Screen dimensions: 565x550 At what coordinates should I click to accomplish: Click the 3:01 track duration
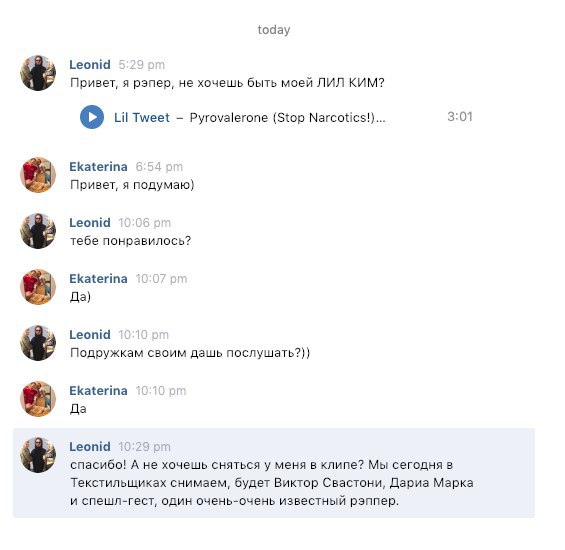pos(460,116)
